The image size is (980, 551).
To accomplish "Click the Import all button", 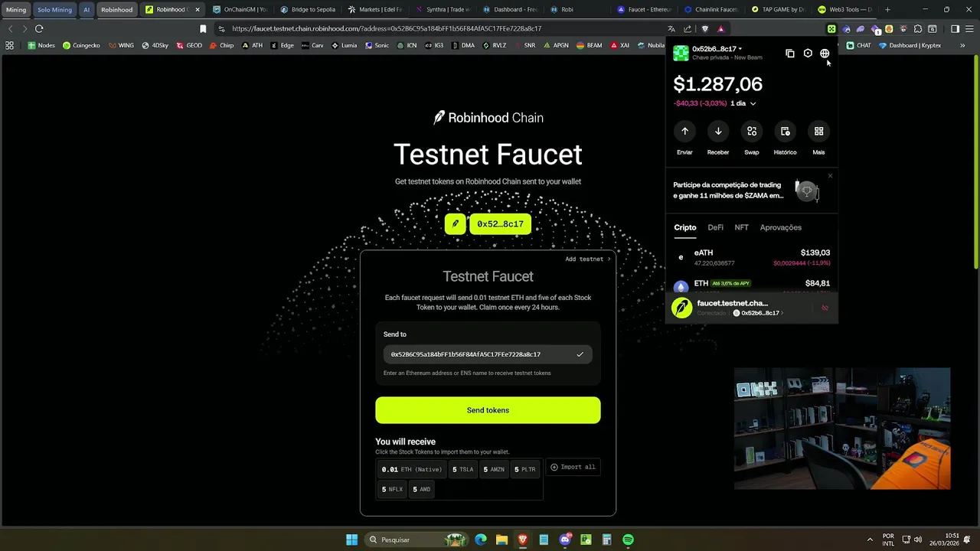I will pyautogui.click(x=573, y=467).
